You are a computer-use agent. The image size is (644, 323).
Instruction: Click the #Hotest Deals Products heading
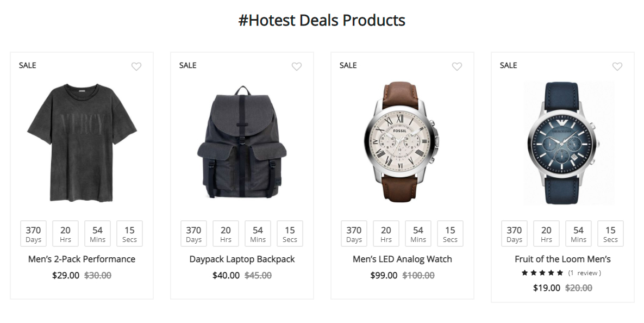[322, 21]
